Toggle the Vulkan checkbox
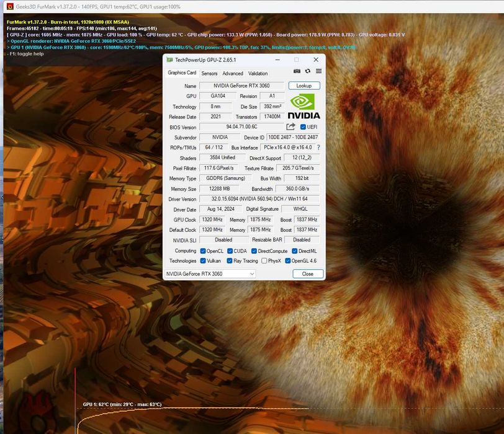The width and height of the screenshot is (504, 434). 203,261
